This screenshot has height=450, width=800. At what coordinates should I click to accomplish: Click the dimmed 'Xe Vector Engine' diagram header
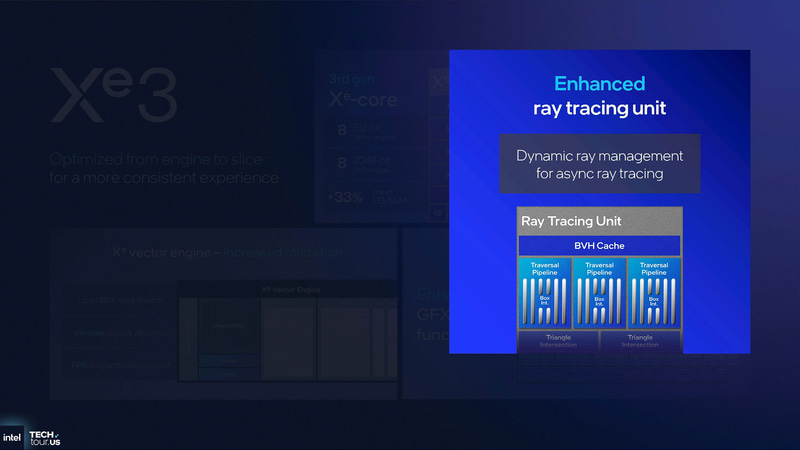click(291, 289)
